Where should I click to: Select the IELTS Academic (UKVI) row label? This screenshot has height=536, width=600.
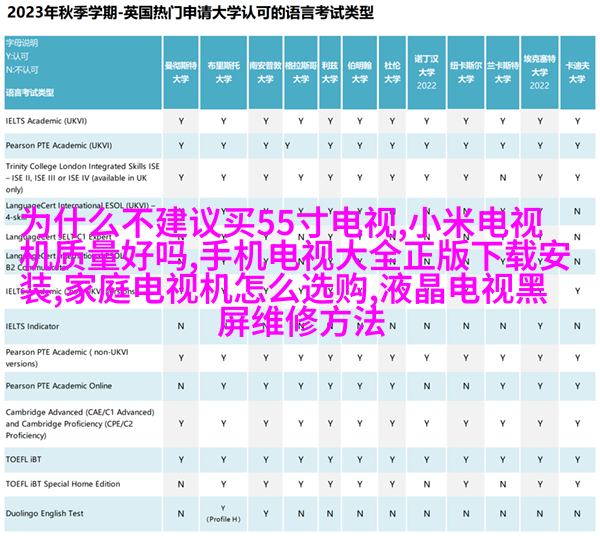[x=46, y=121]
